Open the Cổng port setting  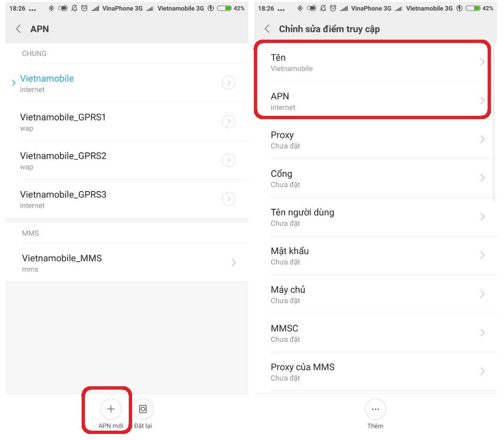coord(375,178)
